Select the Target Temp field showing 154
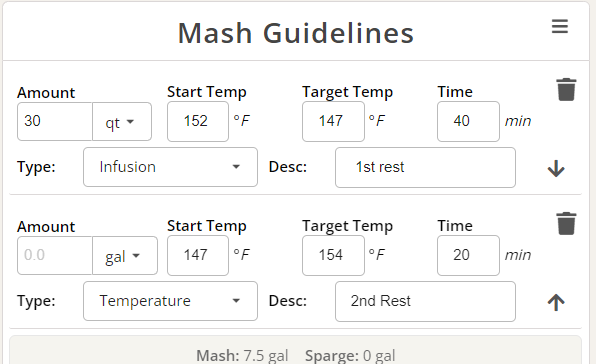Viewport: 596px width, 364px height. [x=333, y=255]
